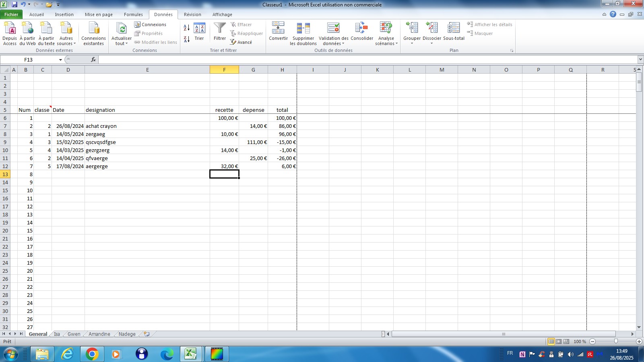This screenshot has width=644, height=362.
Task: Click the Filtrer funnel icon
Action: [219, 28]
